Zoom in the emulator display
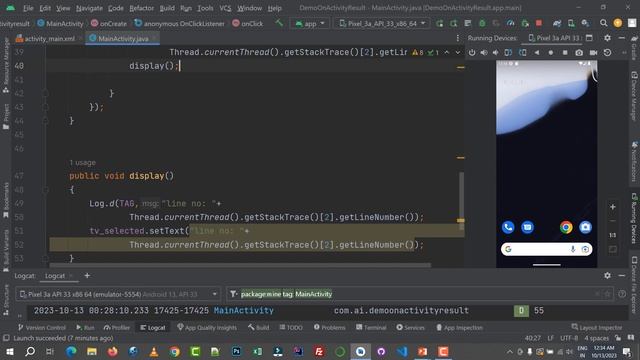This screenshot has width=640, height=360. [x=613, y=207]
